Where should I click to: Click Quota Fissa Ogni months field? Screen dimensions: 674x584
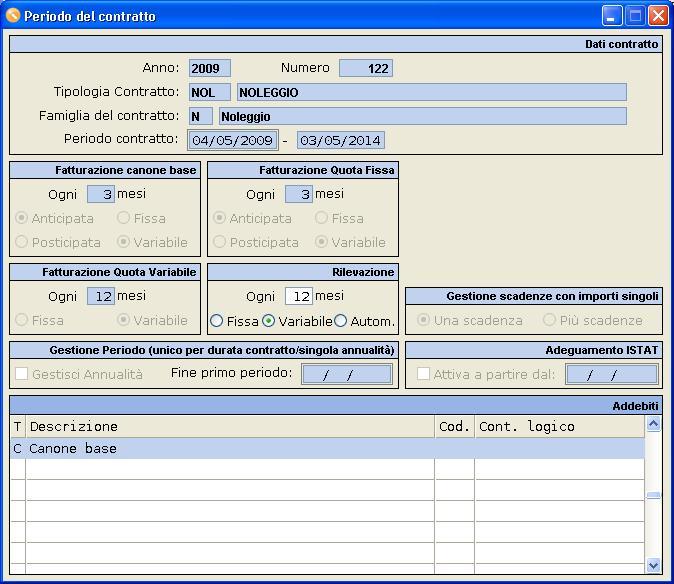[299, 194]
